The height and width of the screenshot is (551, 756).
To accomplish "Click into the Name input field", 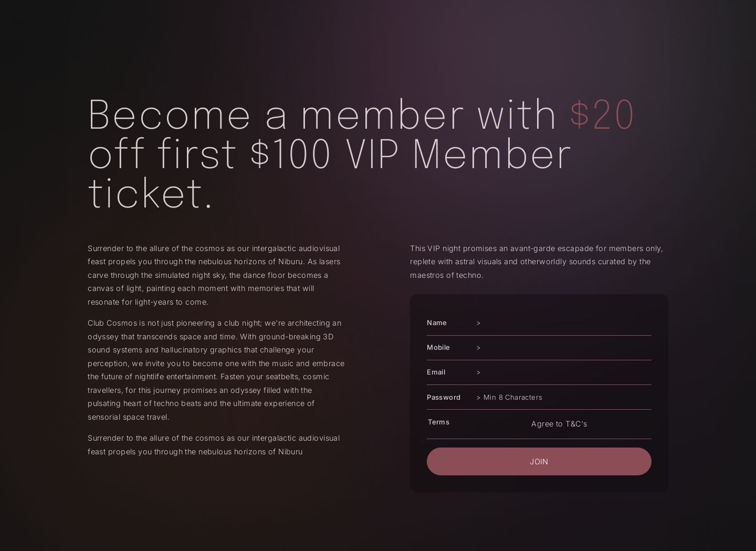I will coord(564,323).
